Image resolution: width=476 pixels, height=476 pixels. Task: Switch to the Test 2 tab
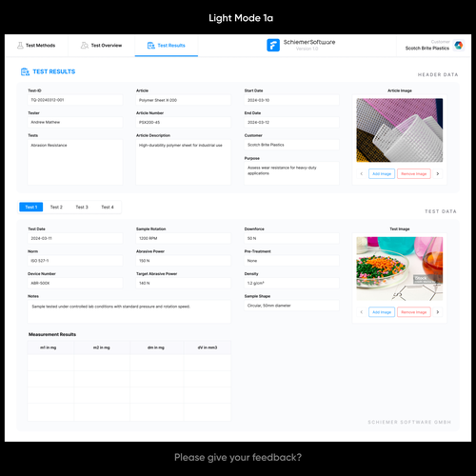point(56,208)
